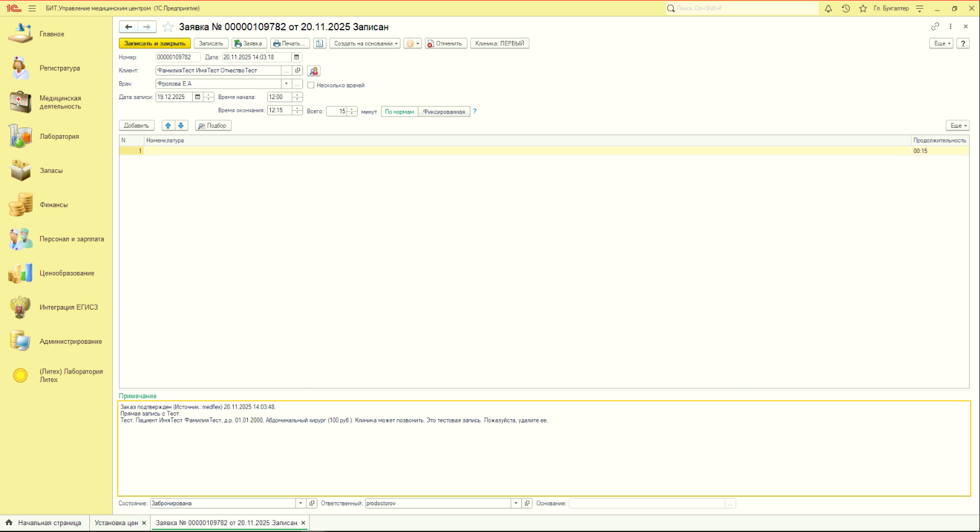Move the row up with the blue arrow
The width and height of the screenshot is (980, 532).
point(168,126)
